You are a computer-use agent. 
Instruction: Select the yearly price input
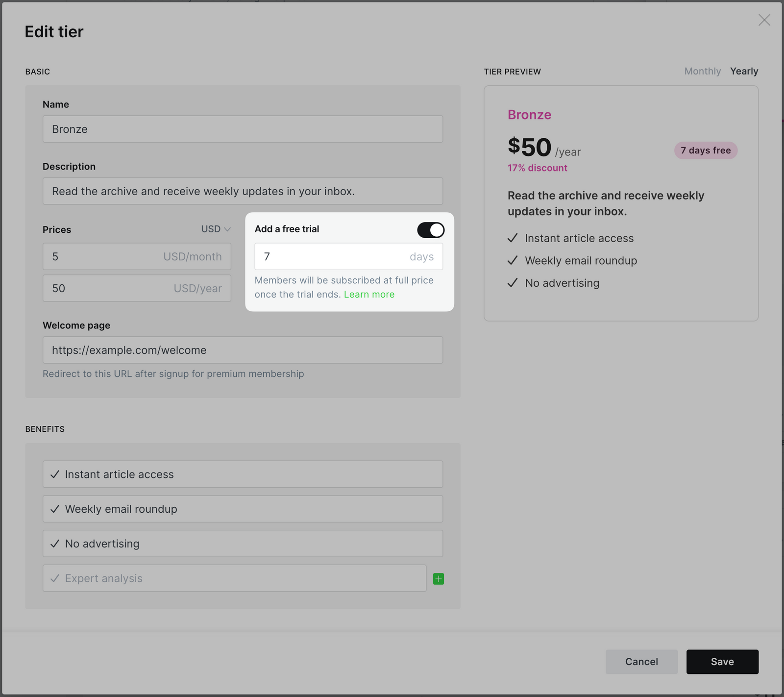(137, 288)
